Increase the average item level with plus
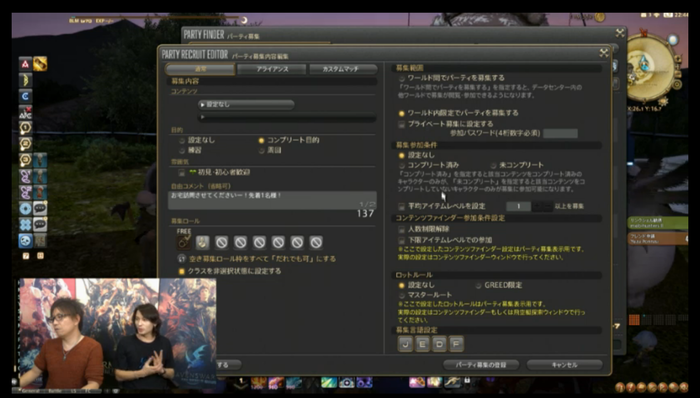 538,206
